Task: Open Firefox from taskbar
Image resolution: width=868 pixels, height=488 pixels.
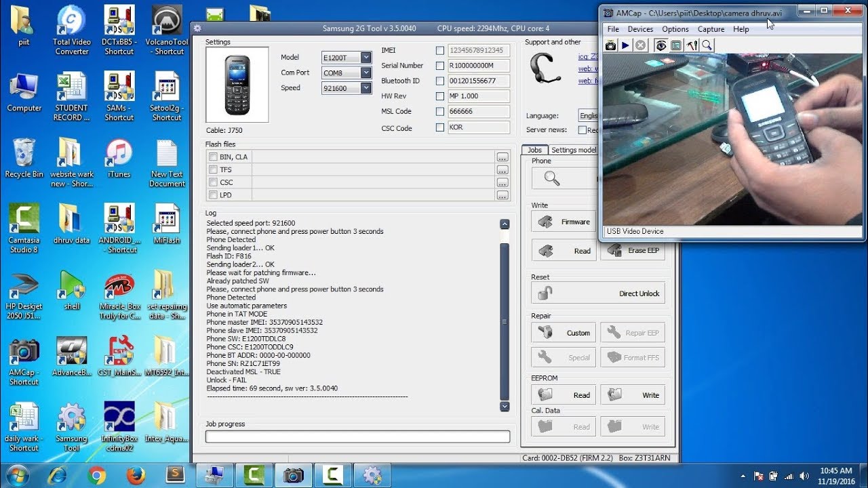Action: (136, 475)
